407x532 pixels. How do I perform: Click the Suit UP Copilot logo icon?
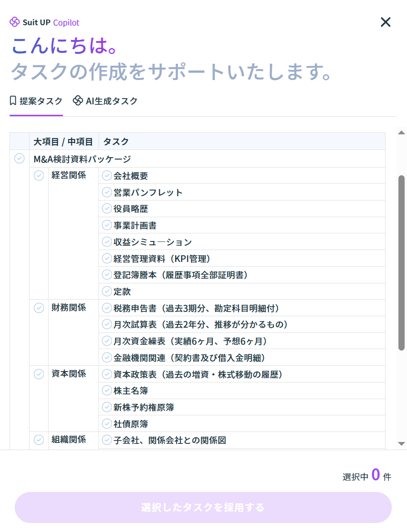pos(15,22)
